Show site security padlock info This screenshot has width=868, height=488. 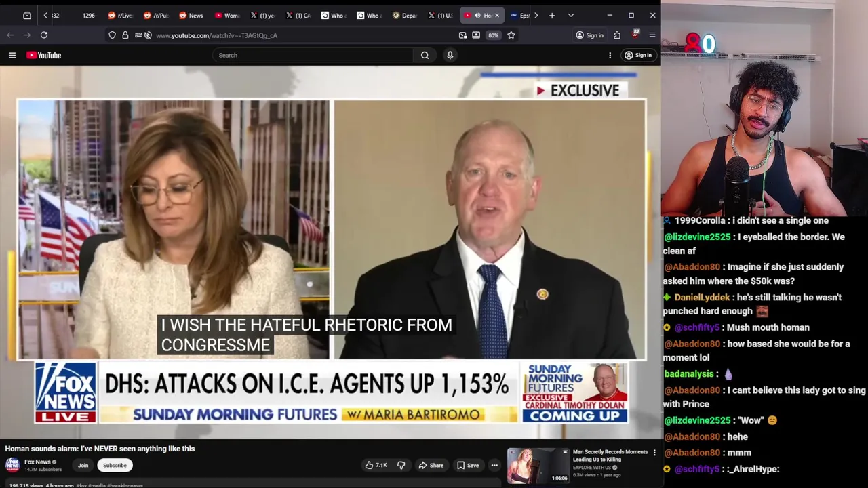point(125,35)
